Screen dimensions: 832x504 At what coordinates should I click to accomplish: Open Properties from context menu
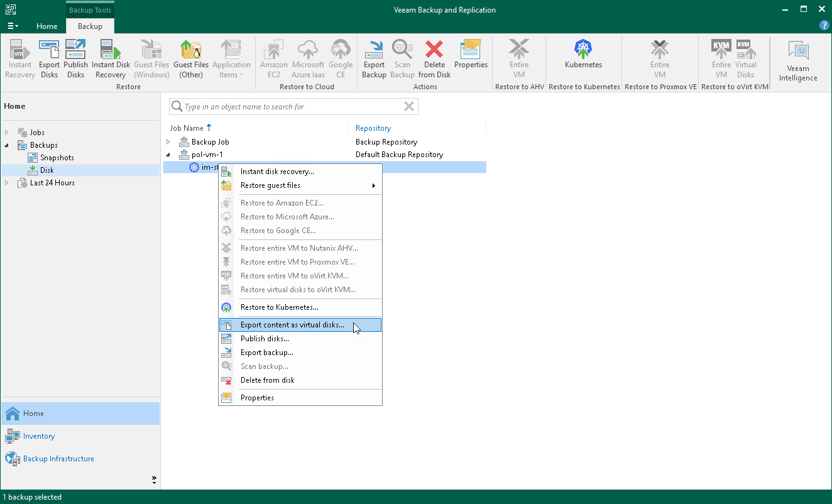(300, 398)
